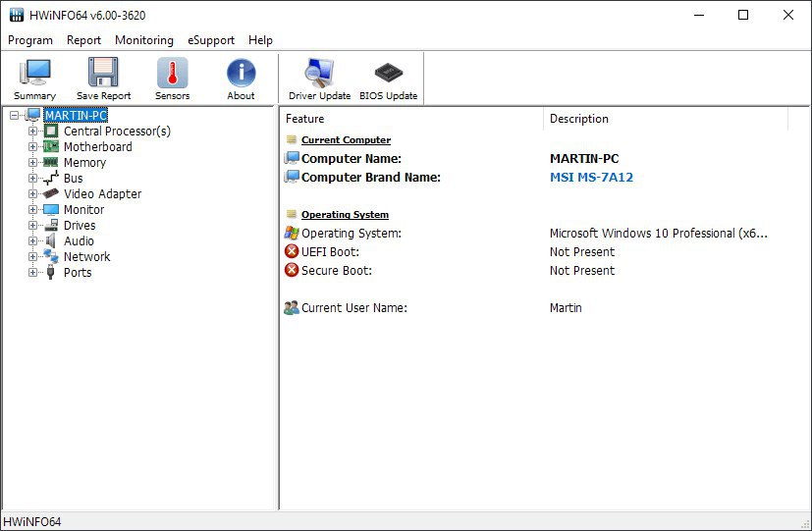This screenshot has height=531, width=812.
Task: Expand the Memory node
Action: pyautogui.click(x=32, y=163)
